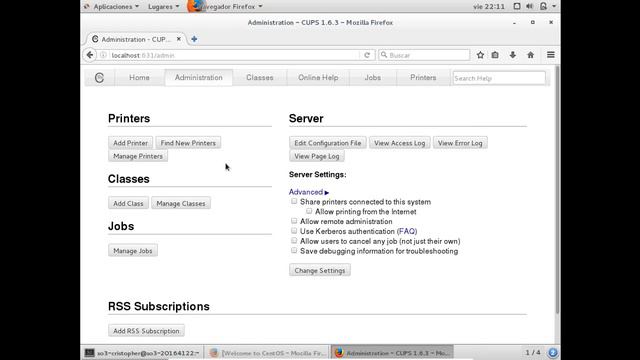Reload the page with the refresh icon
Viewport: 640px width, 360px height.
pyautogui.click(x=367, y=55)
